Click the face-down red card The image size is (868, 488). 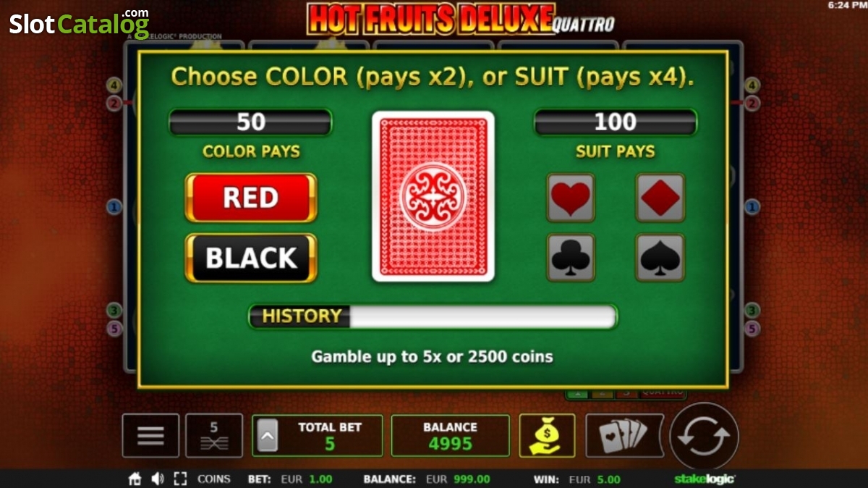click(x=433, y=196)
